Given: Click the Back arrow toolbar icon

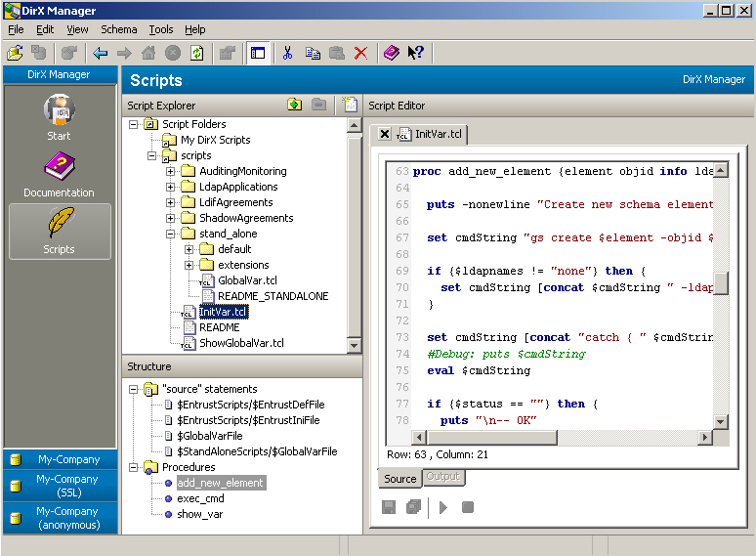Looking at the screenshot, I should tap(100, 53).
